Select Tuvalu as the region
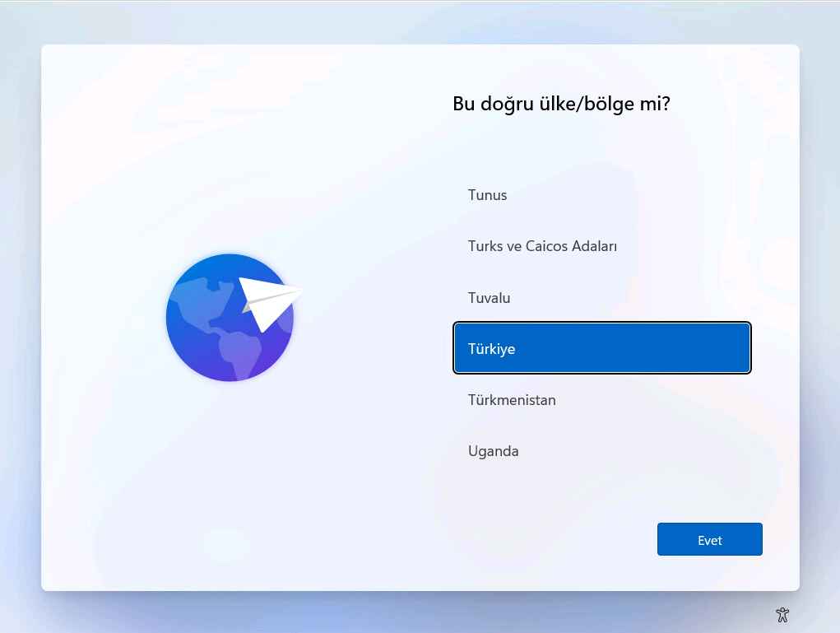The width and height of the screenshot is (840, 633). point(489,298)
